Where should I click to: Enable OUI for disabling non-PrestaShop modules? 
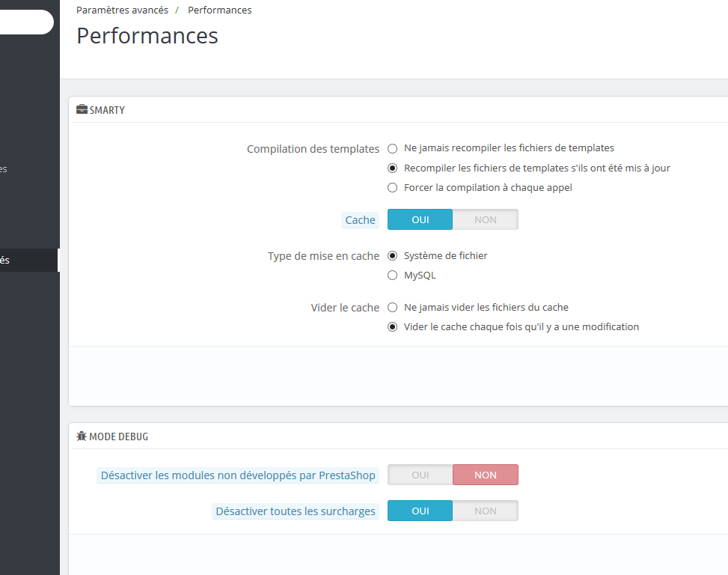(420, 475)
